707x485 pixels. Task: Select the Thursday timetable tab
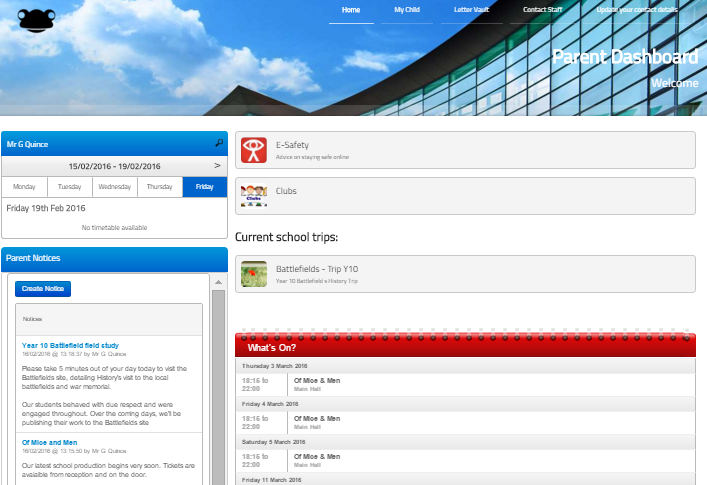160,187
